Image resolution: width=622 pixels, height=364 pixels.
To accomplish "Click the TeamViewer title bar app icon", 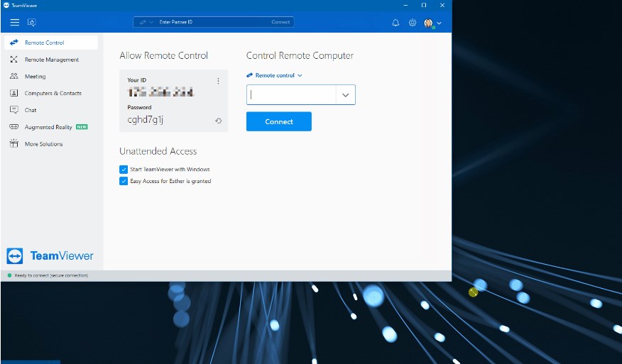I will 6,5.
